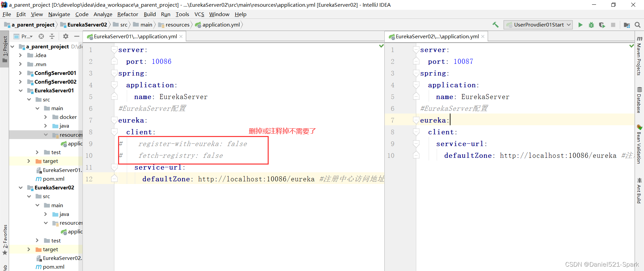Click Collapse All icon in Project panel

(x=52, y=36)
